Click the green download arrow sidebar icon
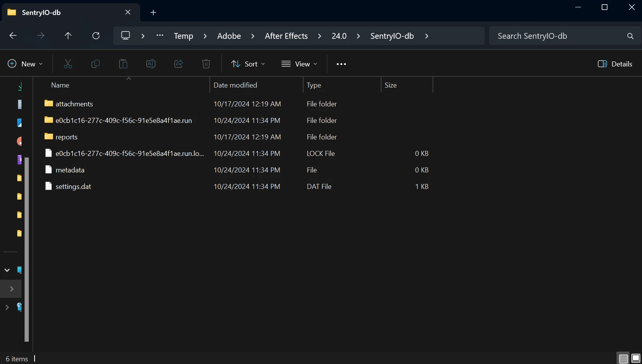The width and height of the screenshot is (642, 364). click(20, 86)
